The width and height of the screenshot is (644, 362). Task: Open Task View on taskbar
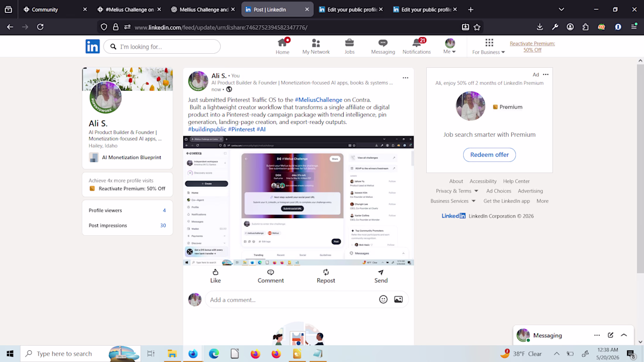150,353
